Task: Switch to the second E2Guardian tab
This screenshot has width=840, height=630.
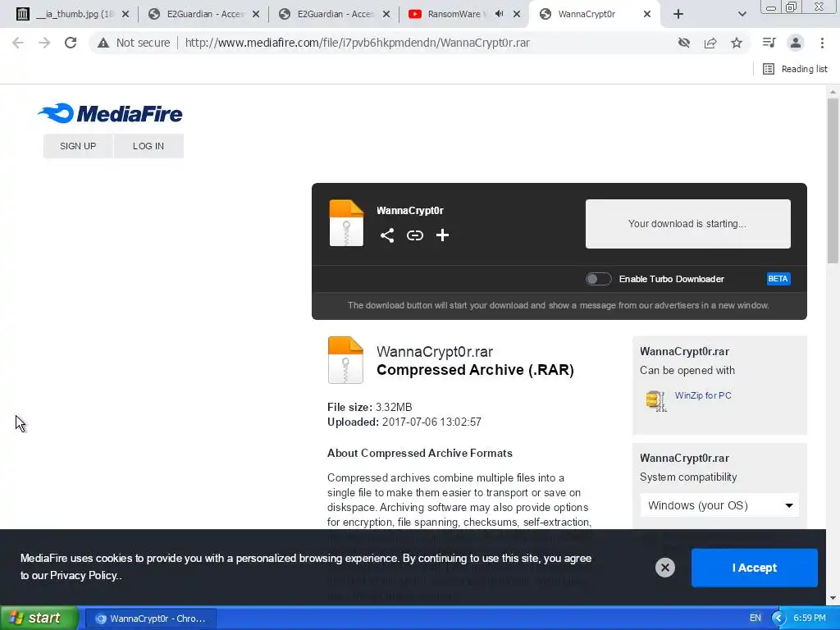Action: point(334,15)
